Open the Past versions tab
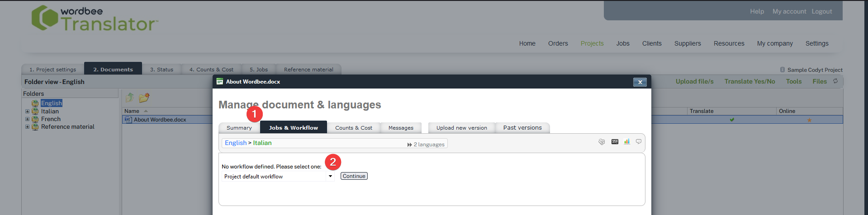The height and width of the screenshot is (215, 868). pos(522,128)
